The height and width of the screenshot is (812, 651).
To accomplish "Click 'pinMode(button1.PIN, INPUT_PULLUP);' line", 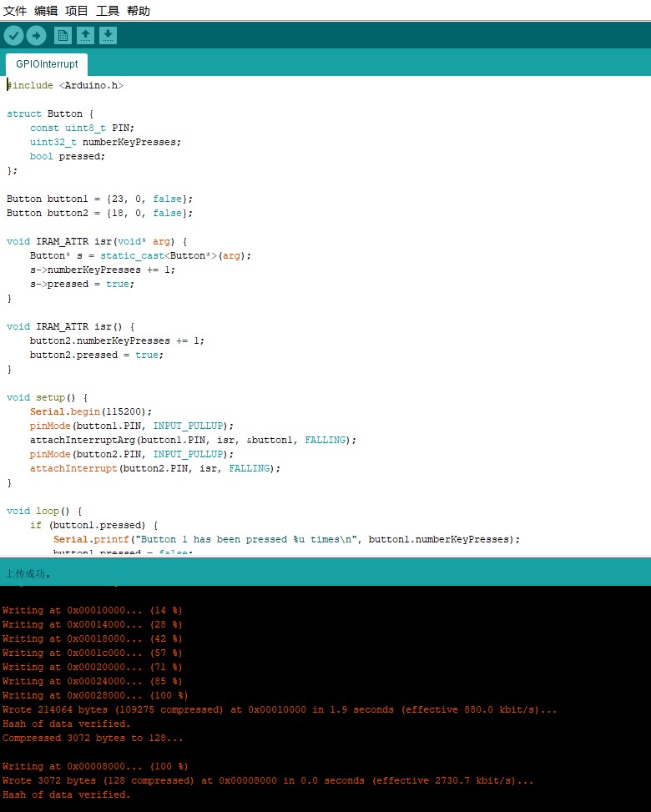I will pos(132,426).
